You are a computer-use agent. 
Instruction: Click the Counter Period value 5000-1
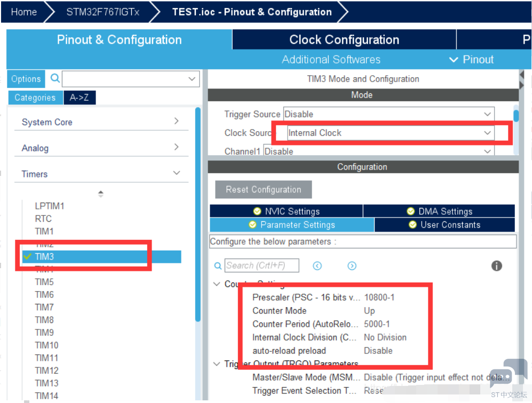(x=377, y=324)
